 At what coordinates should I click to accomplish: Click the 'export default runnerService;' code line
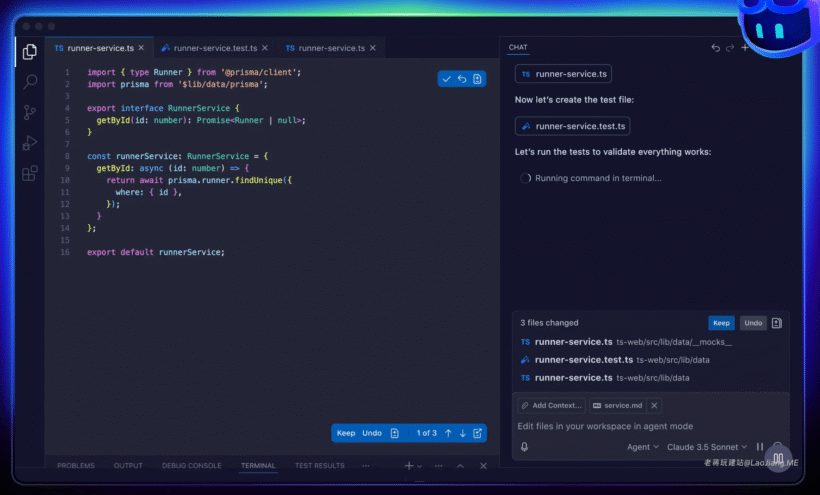(x=155, y=252)
